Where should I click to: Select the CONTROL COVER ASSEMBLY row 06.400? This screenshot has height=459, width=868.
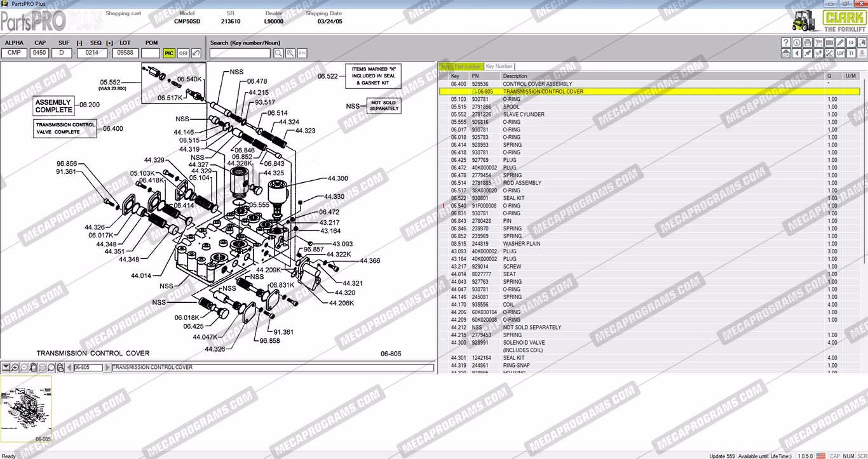click(649, 84)
